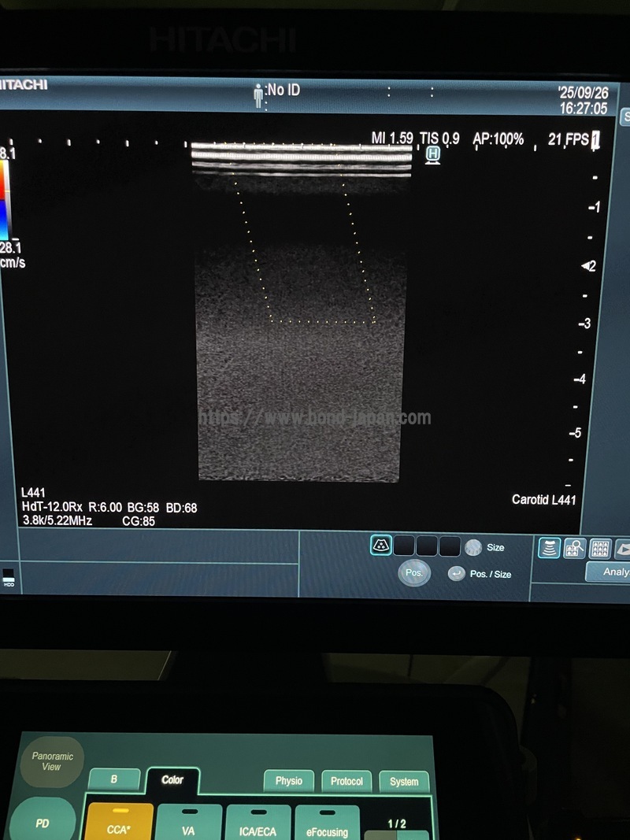
Task: Toggle the VA preset button
Action: tap(189, 823)
